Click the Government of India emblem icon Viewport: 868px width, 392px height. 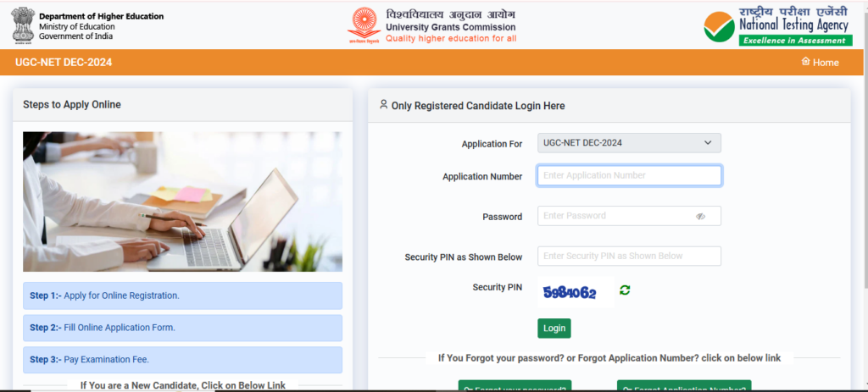pos(23,25)
